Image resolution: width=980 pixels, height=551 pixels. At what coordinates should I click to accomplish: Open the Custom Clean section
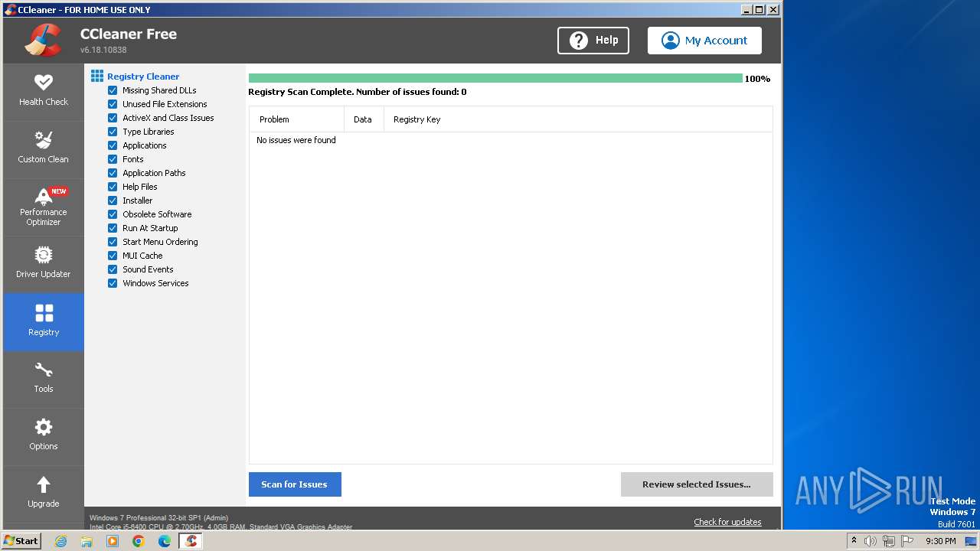[x=44, y=150]
